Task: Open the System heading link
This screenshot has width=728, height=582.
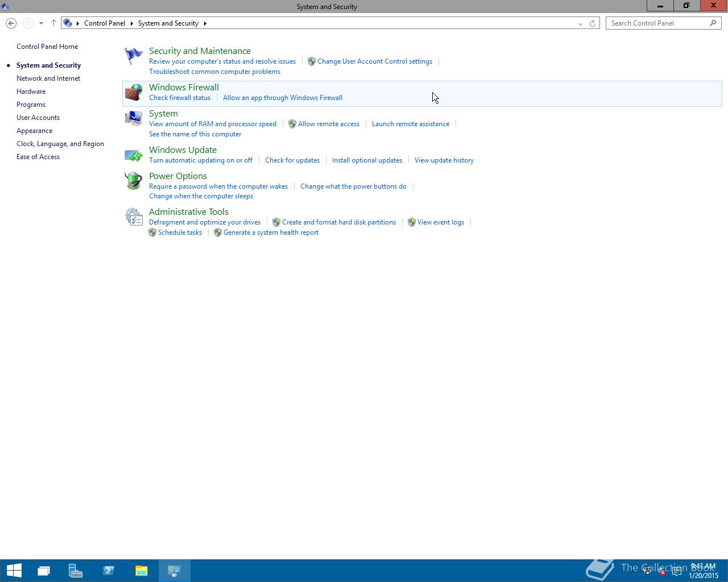Action: pos(163,114)
